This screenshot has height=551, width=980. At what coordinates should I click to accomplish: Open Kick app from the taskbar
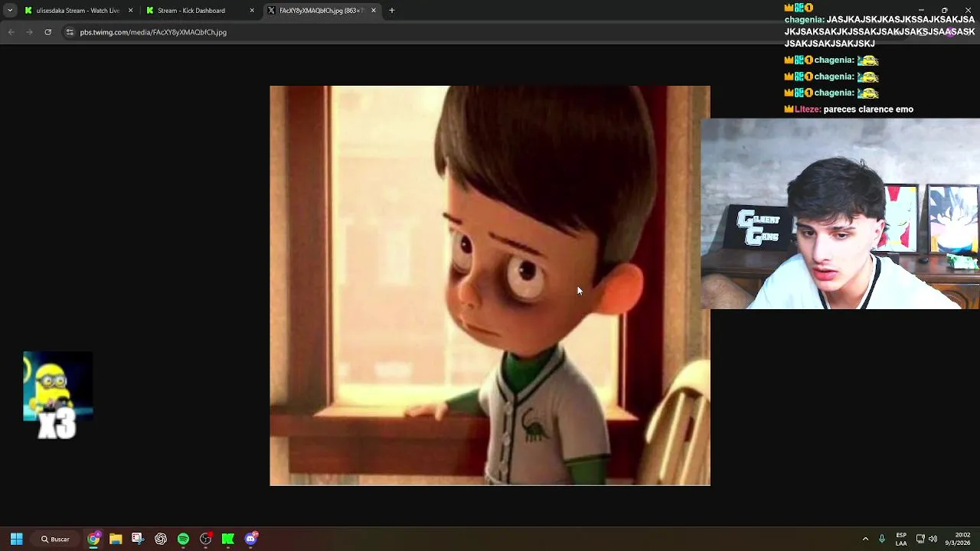227,539
